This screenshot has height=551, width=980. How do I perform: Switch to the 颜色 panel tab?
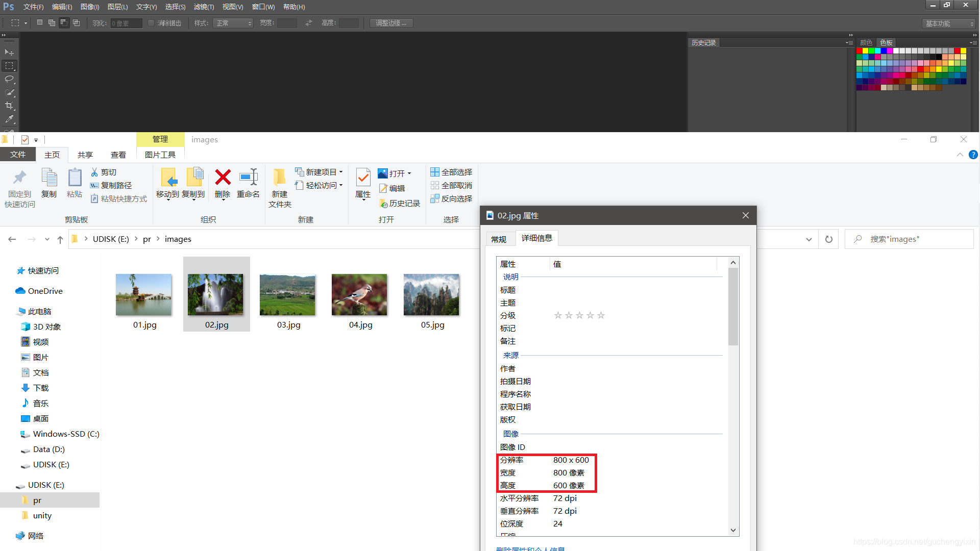tap(866, 43)
